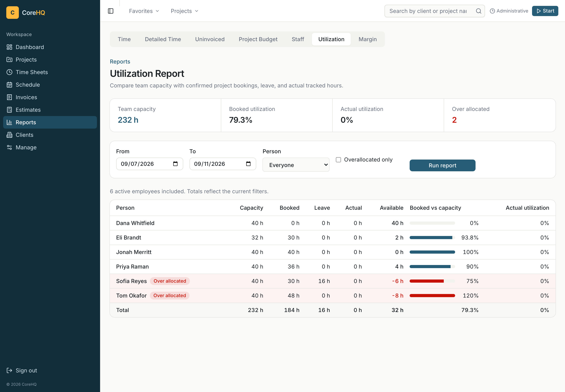This screenshot has width=565, height=392.
Task: Open Manage in the sidebar
Action: pyautogui.click(x=50, y=147)
